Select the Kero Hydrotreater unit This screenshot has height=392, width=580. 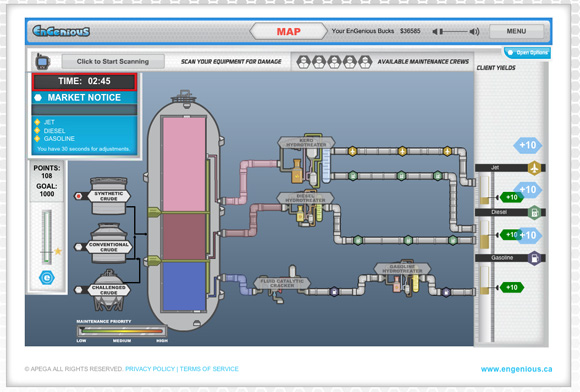tap(306, 142)
